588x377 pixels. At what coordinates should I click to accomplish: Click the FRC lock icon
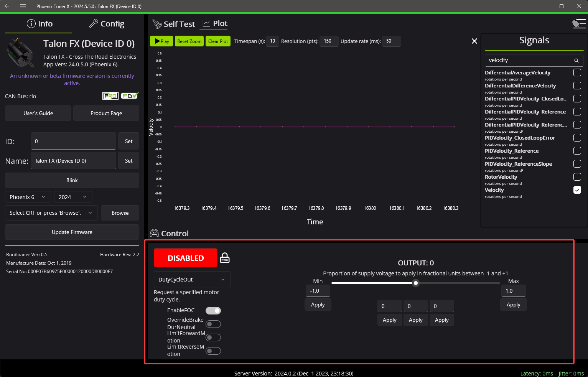coord(225,258)
